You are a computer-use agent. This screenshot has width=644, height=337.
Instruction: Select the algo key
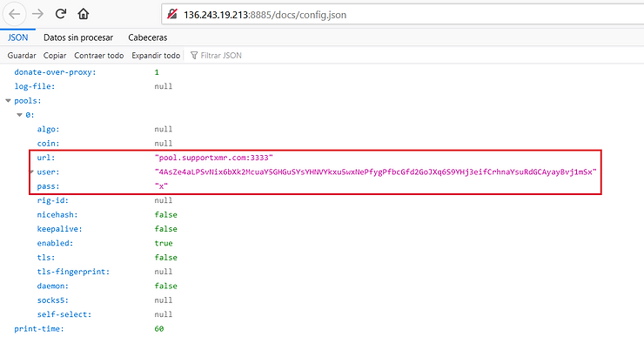coord(48,130)
